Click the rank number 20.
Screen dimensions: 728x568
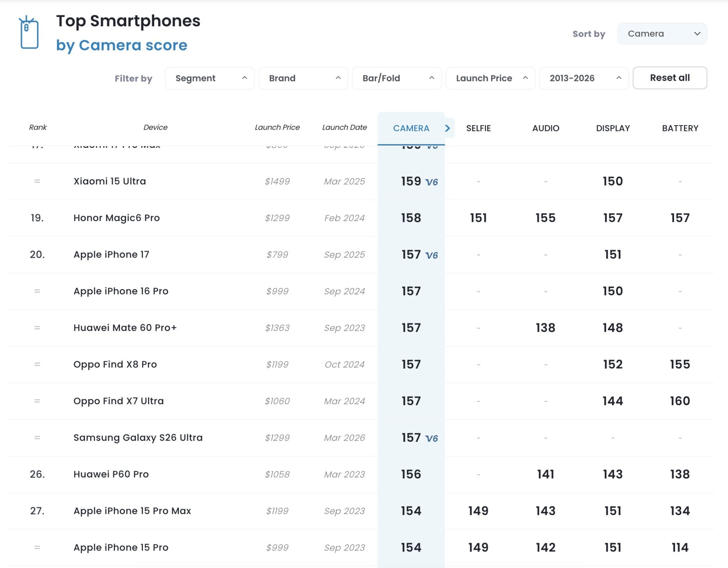(37, 254)
